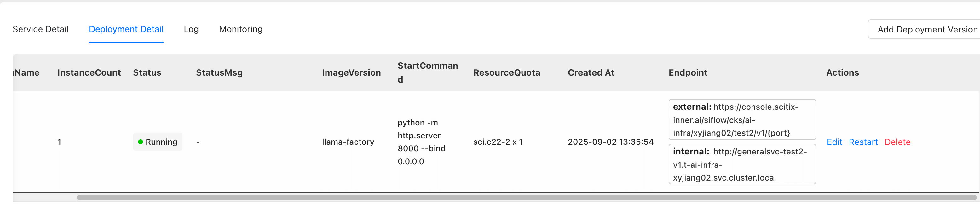Select the Deployment Detail tab

(x=126, y=29)
